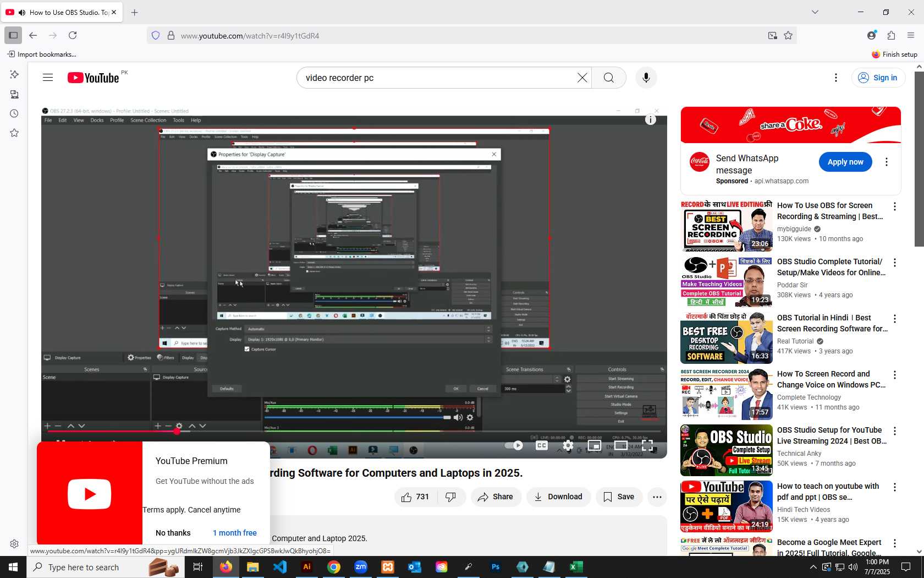Image resolution: width=924 pixels, height=578 pixels.
Task: Open Task View on taskbar
Action: [198, 567]
